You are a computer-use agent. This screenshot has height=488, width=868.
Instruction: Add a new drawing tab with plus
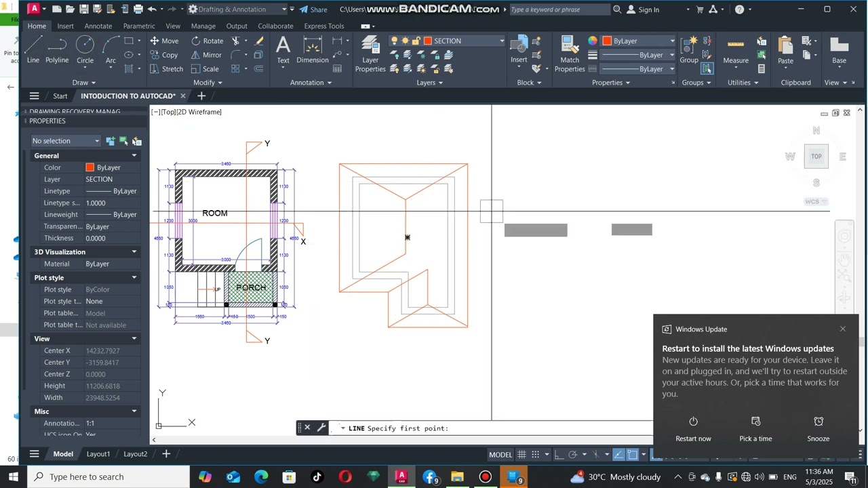click(201, 96)
